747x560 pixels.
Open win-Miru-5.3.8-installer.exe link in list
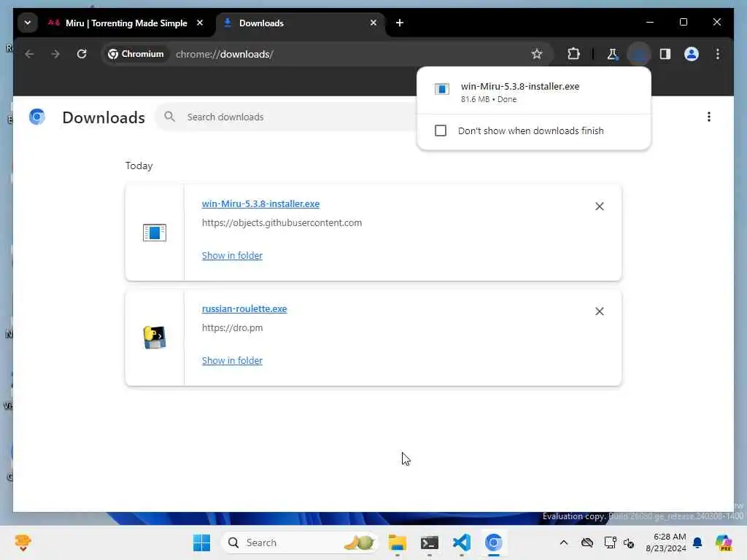coord(260,204)
